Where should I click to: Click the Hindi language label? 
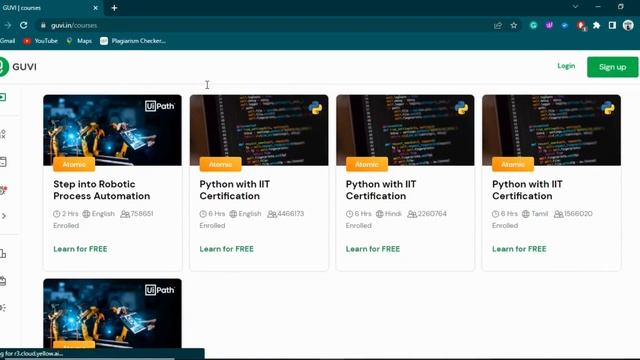point(393,213)
